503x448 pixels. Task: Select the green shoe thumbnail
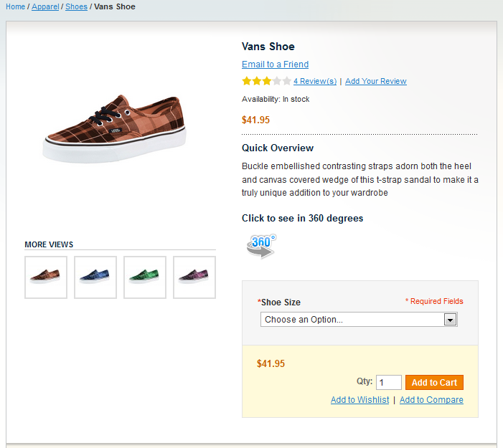145,277
